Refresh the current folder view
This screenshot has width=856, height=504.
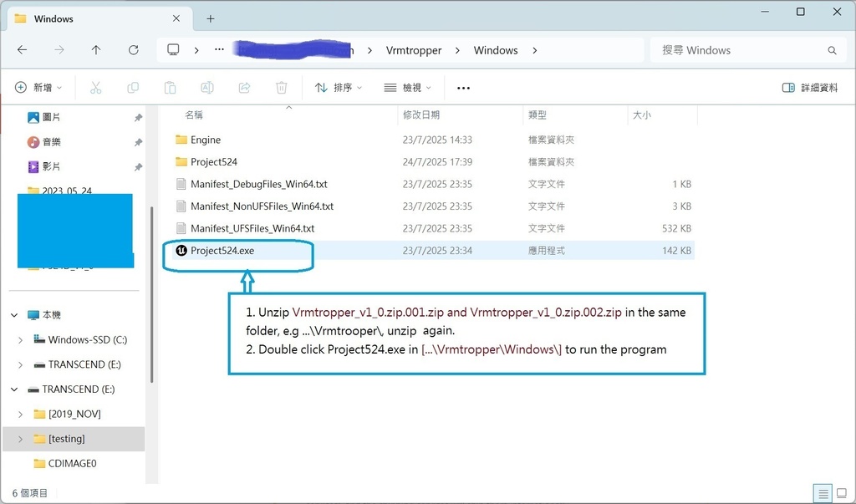click(133, 49)
